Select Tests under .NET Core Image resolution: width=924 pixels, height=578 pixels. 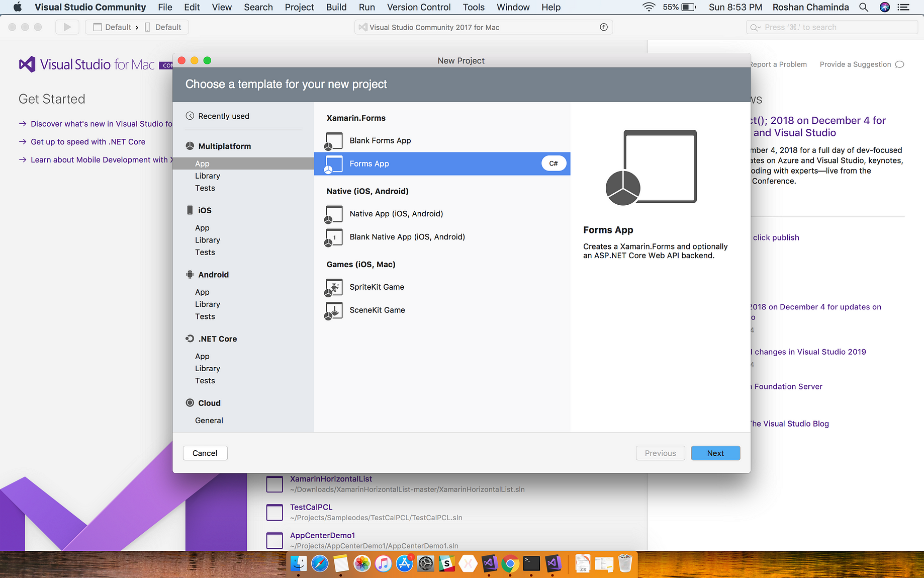click(x=205, y=381)
